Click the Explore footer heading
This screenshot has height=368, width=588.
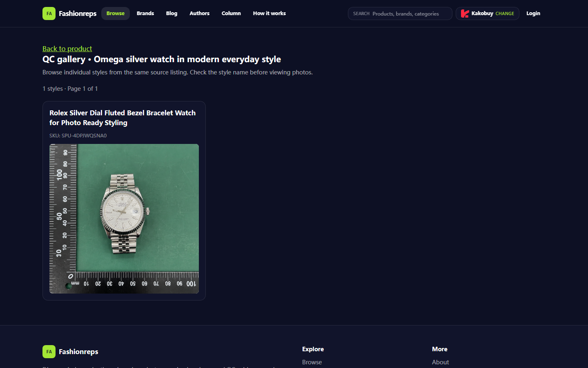pyautogui.click(x=313, y=349)
